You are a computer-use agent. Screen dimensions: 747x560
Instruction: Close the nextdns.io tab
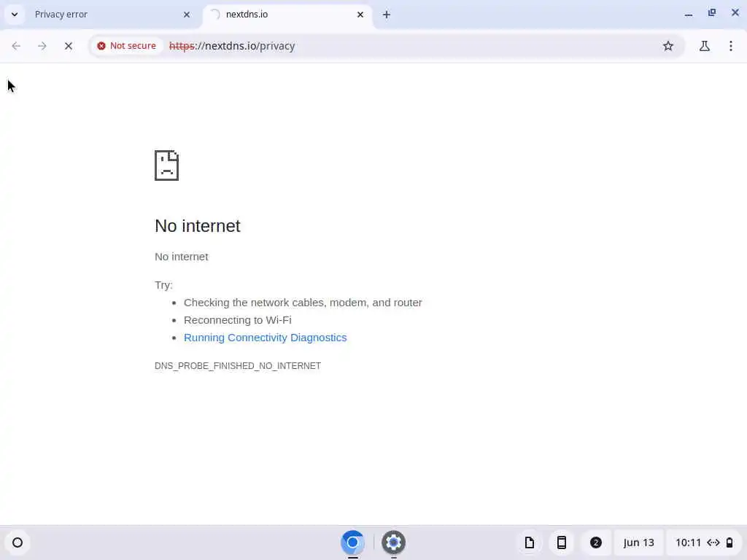360,15
